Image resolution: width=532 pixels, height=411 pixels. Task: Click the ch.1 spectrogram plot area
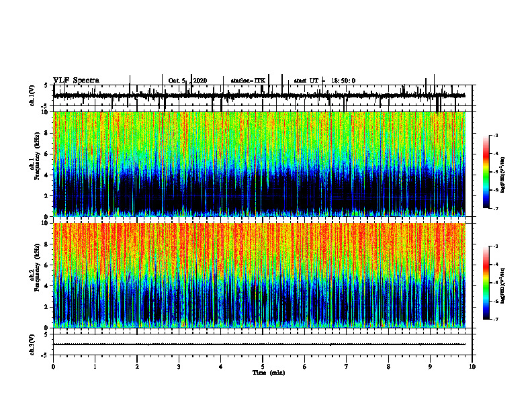click(259, 164)
